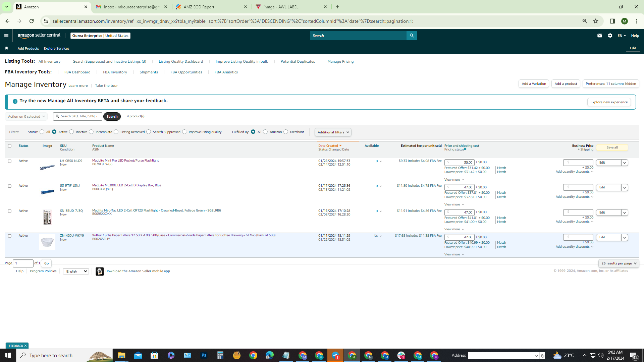This screenshot has width=644, height=362.
Task: Open the Seller Central hamburger menu
Action: [6, 36]
